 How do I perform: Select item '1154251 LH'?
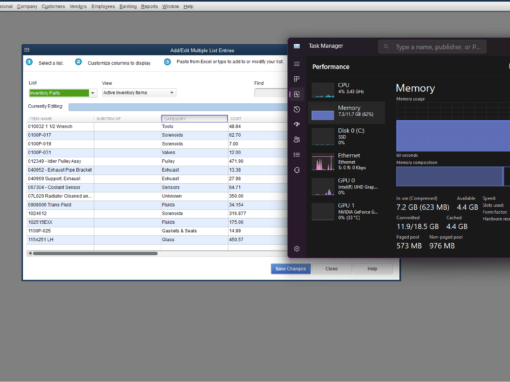pyautogui.click(x=41, y=240)
